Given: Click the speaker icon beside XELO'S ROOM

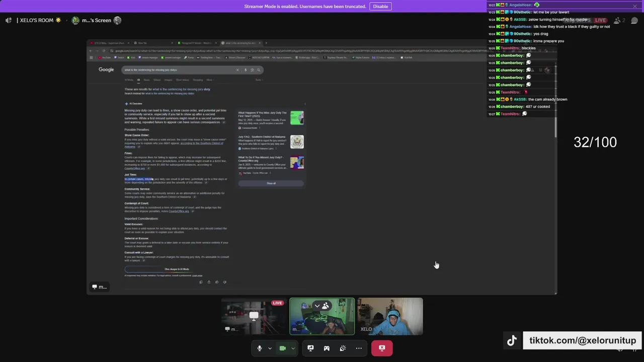Looking at the screenshot, I should (x=9, y=20).
